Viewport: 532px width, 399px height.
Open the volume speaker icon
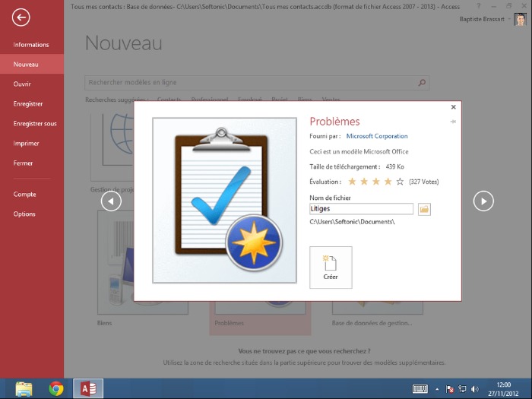tap(475, 389)
